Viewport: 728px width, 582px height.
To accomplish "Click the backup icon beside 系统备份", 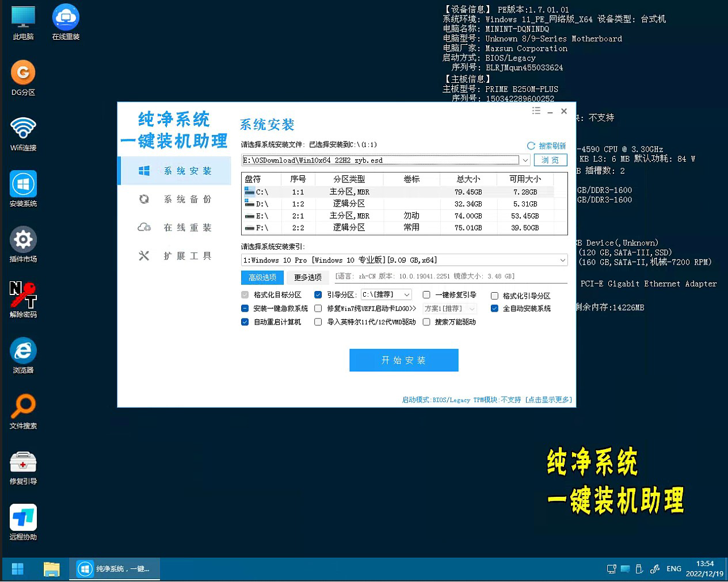I will click(x=144, y=199).
